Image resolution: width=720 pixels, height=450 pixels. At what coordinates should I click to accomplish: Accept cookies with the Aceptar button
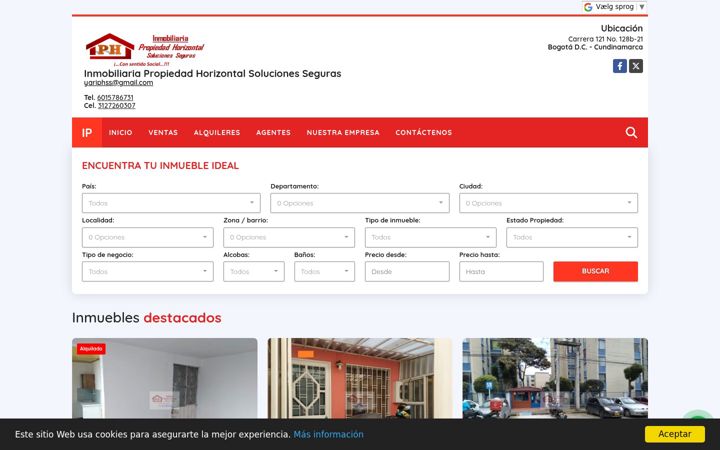(675, 434)
